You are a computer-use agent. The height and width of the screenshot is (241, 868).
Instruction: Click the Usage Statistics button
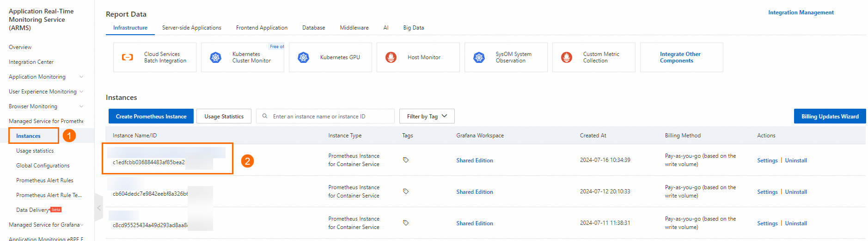point(224,116)
